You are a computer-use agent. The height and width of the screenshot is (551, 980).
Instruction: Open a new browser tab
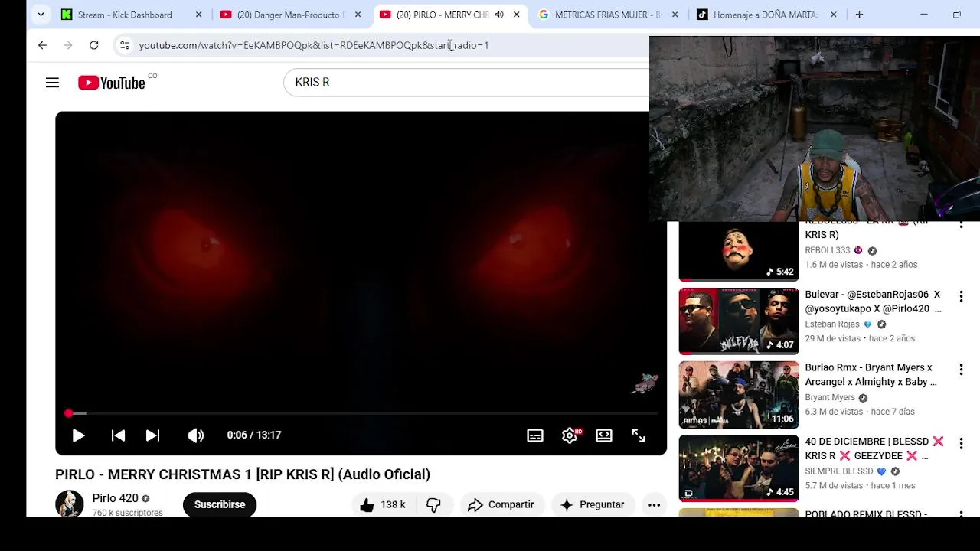[859, 15]
